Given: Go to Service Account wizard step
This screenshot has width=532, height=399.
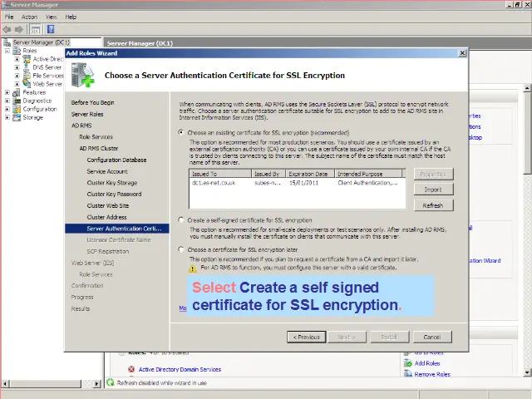Looking at the screenshot, I should pyautogui.click(x=107, y=171).
